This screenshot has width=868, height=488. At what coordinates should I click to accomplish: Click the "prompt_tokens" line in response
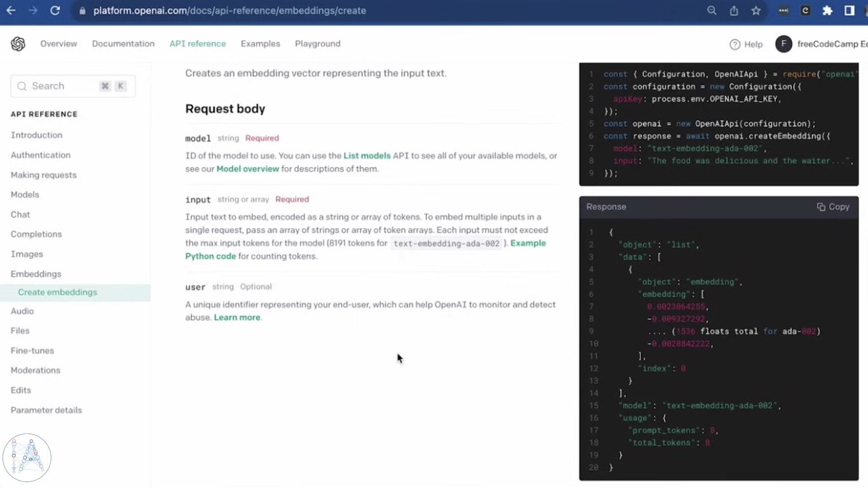pos(673,431)
